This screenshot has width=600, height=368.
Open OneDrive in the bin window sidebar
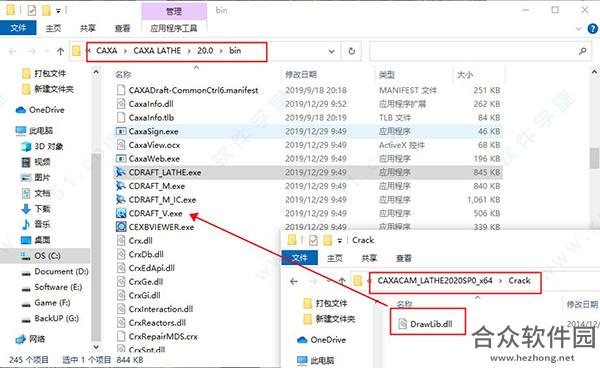(47, 110)
